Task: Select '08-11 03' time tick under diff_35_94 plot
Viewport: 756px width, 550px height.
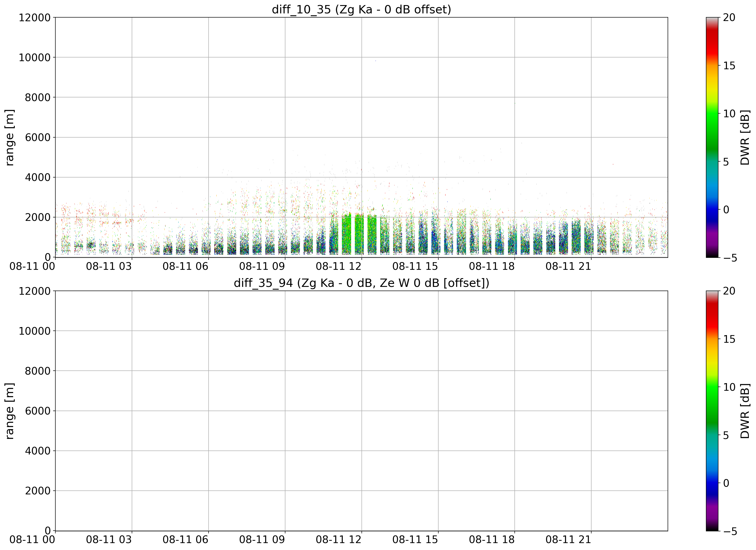Action: [109, 540]
